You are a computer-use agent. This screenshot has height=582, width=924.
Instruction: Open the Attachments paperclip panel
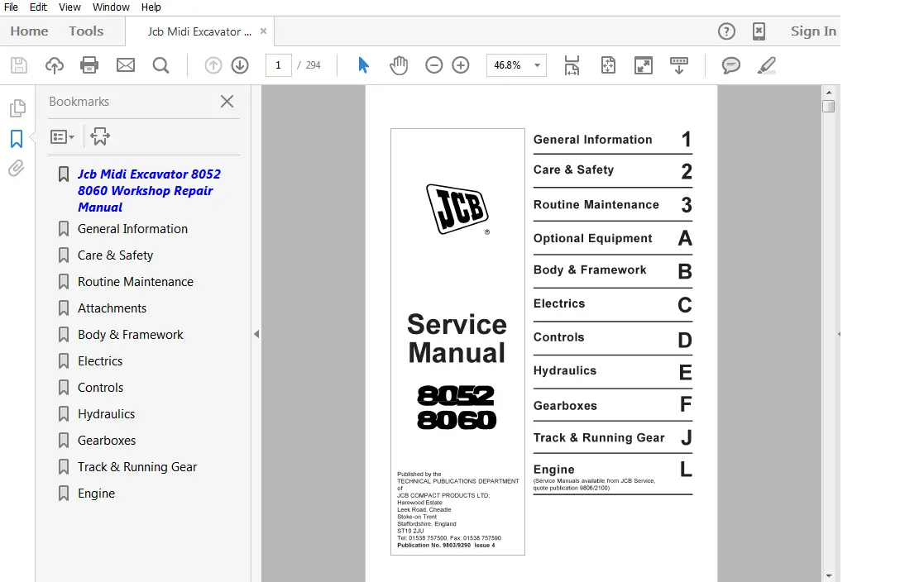(x=17, y=169)
